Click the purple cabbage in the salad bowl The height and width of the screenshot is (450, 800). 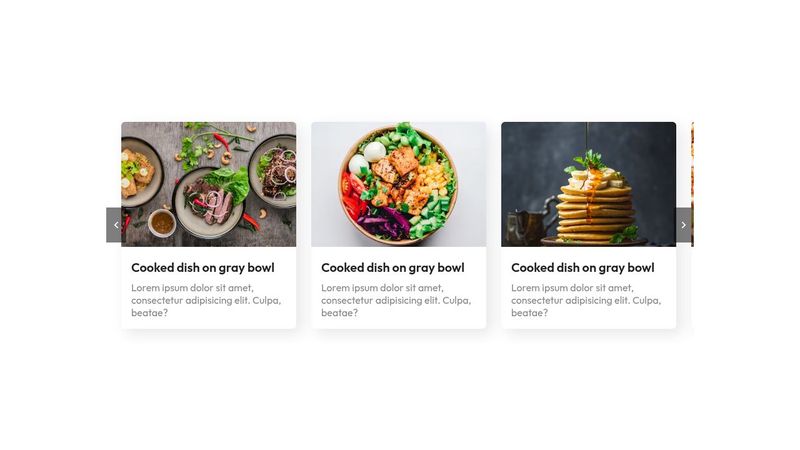coord(383,222)
